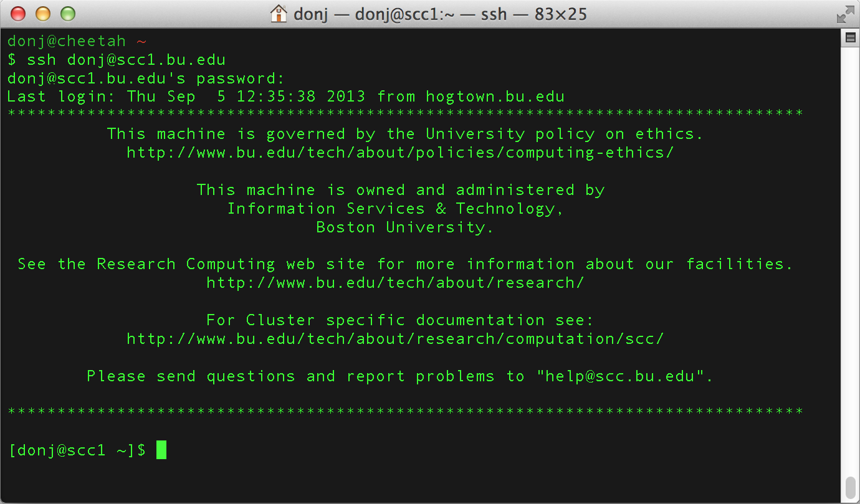Screen dimensions: 860x504
Task: Click the home folder icon in title bar
Action: click(279, 14)
